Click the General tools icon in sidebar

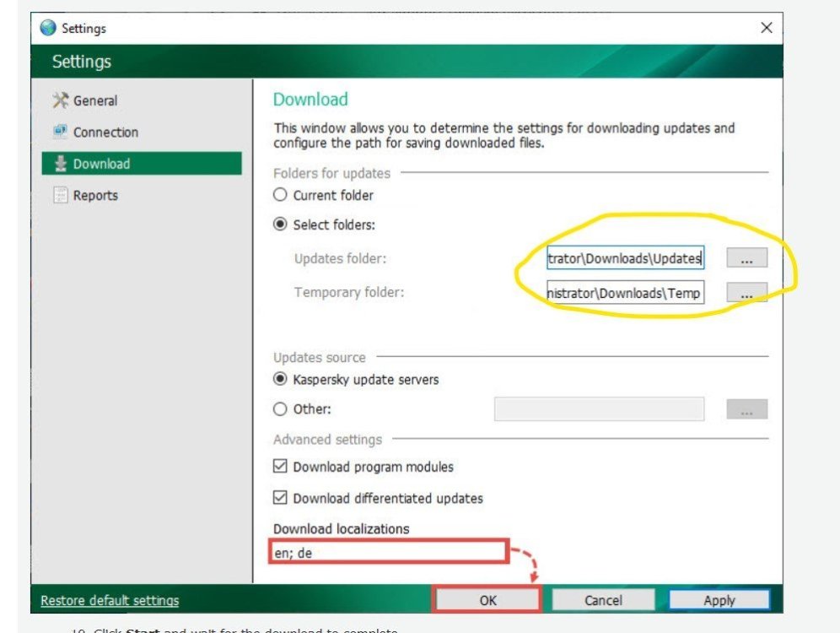pos(60,100)
